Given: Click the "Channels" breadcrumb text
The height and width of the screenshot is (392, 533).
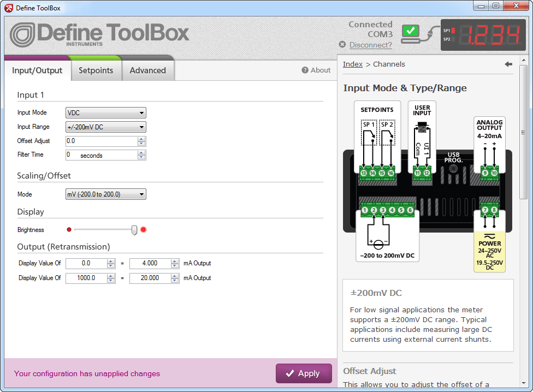Looking at the screenshot, I should 389,64.
